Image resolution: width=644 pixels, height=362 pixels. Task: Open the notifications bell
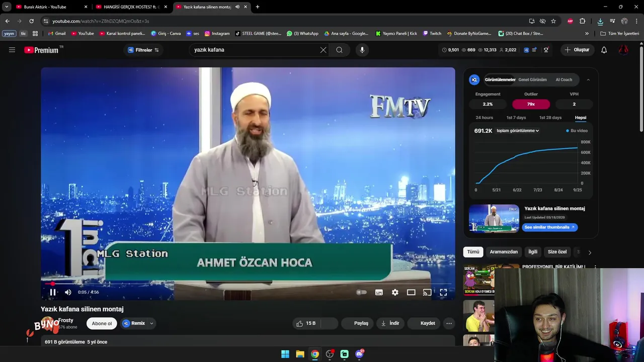click(604, 50)
